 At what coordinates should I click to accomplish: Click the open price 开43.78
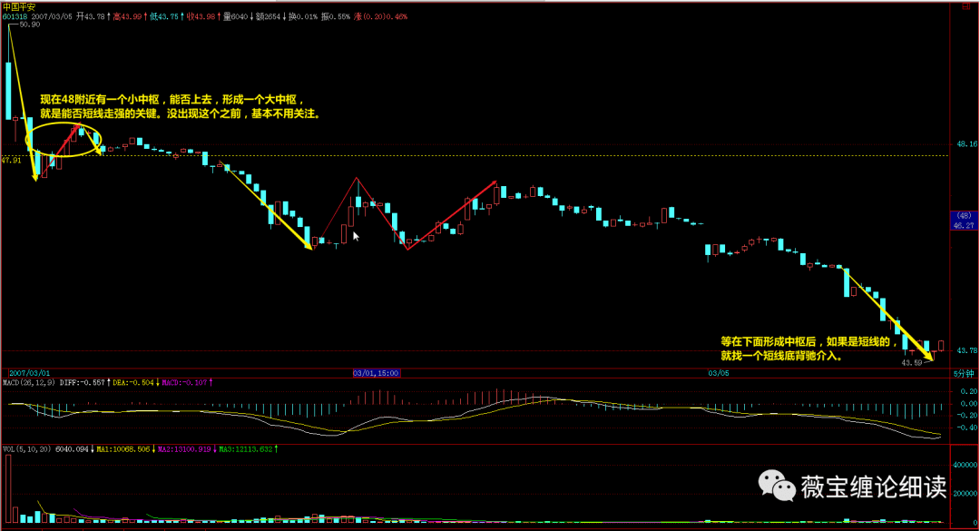(x=91, y=16)
